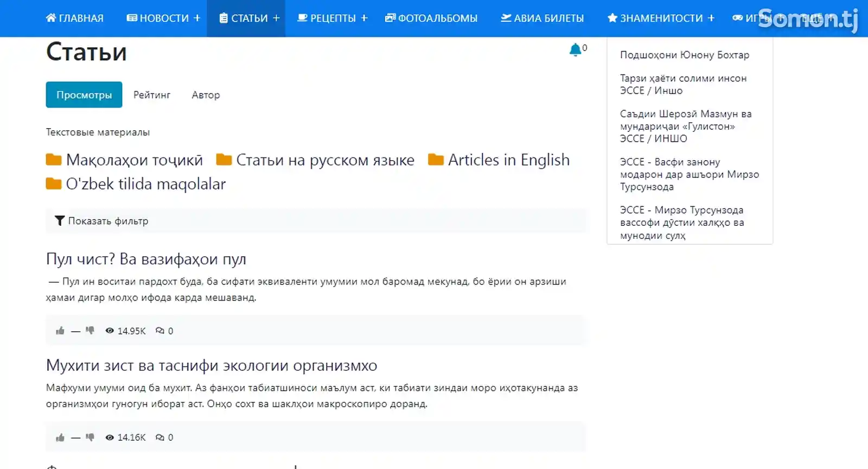Screen dimensions: 868x469
Task: Expand ЗНАМЕНИТОСТИ submenu with plus sign
Action: point(711,18)
